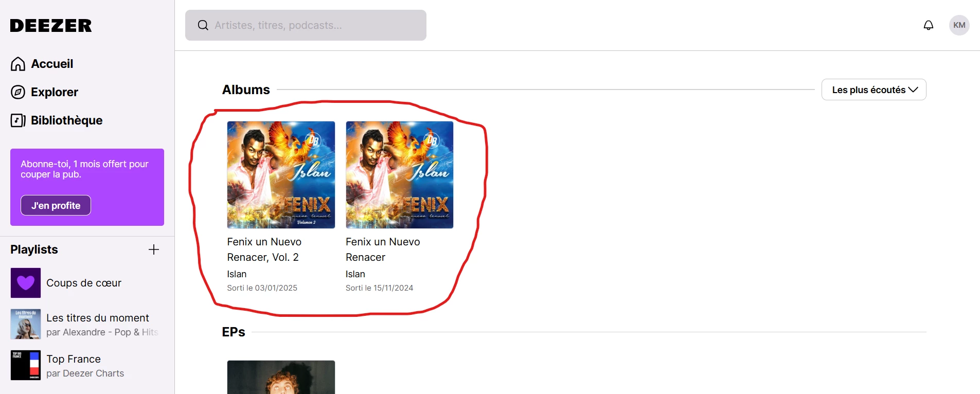Open the KM profile avatar
Image resolution: width=980 pixels, height=394 pixels.
click(959, 25)
